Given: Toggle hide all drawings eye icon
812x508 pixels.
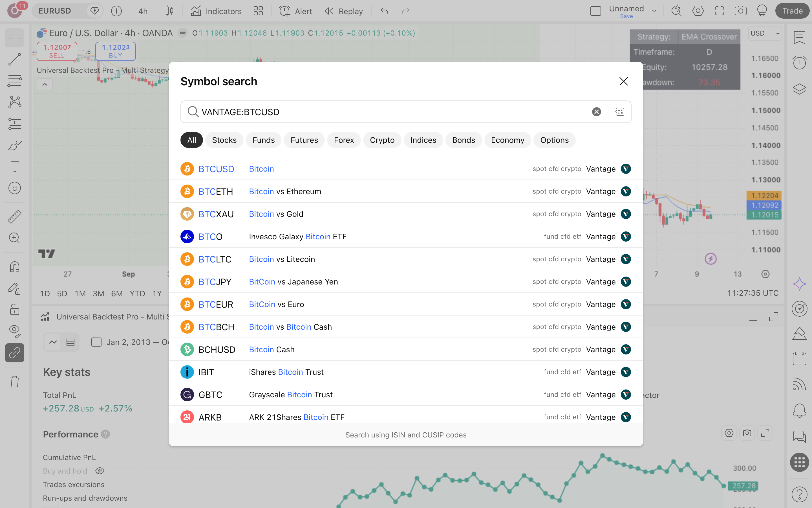Looking at the screenshot, I should (x=14, y=331).
